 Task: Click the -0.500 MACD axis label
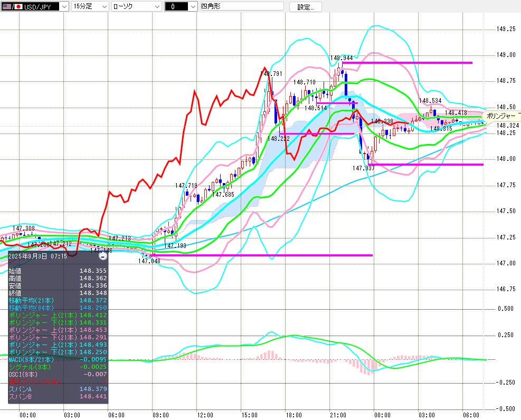[x=505, y=409]
